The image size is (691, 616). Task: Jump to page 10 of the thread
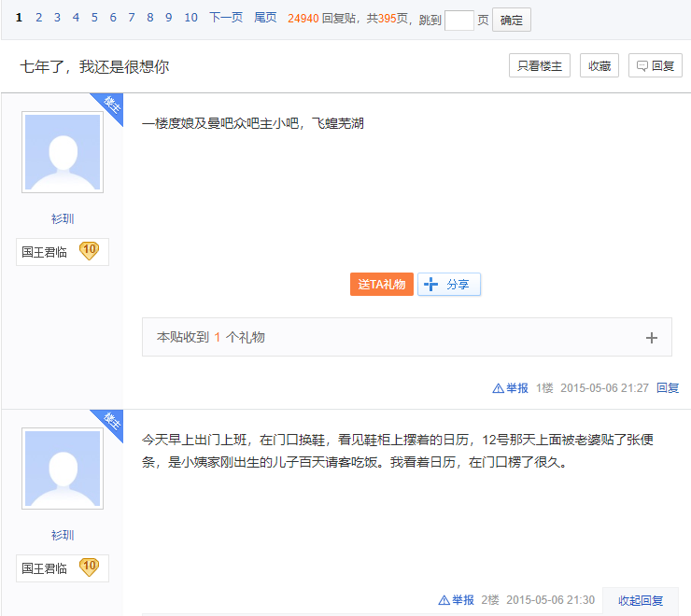coord(190,18)
